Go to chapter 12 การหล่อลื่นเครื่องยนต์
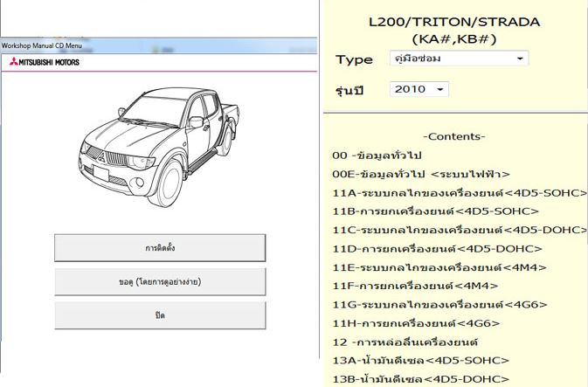Viewport: 588px width, 387px height. (405, 342)
